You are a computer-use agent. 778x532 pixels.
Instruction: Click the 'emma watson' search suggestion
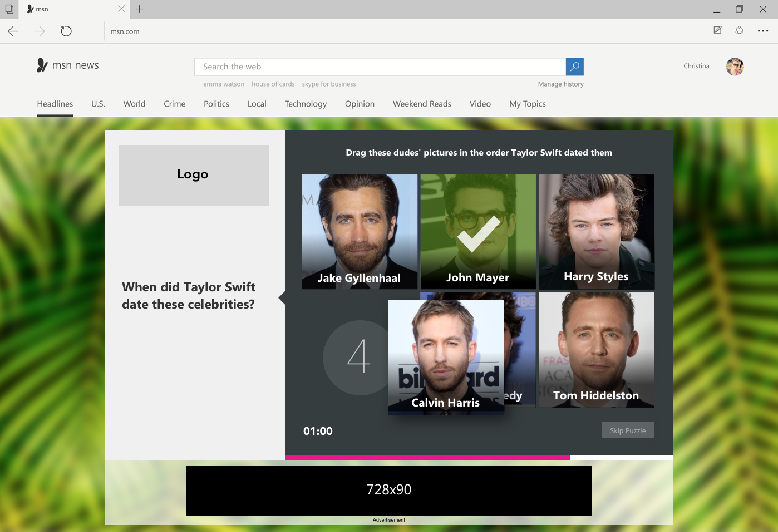pyautogui.click(x=224, y=84)
